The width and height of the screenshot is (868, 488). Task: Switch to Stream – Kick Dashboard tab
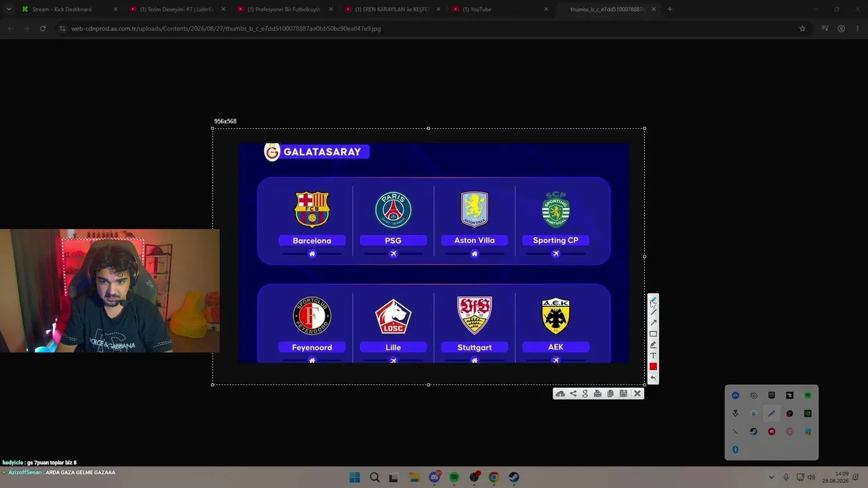(x=69, y=9)
